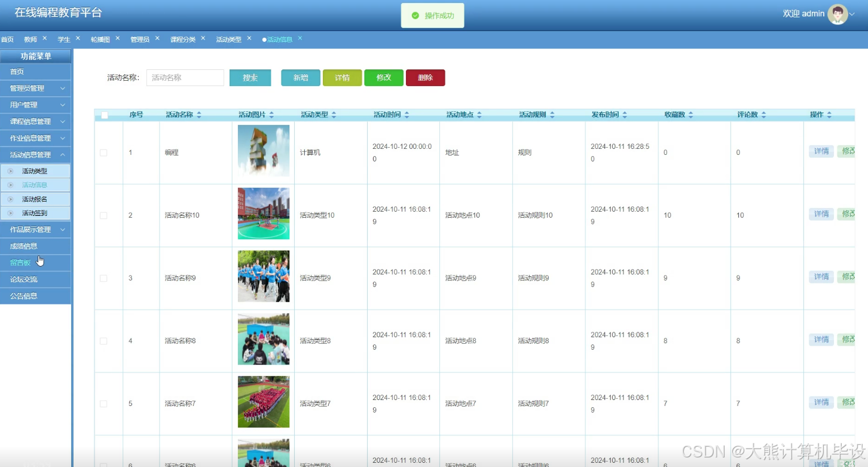Focus the 活动名称 search input field
This screenshot has height=467, width=868.
coord(185,78)
